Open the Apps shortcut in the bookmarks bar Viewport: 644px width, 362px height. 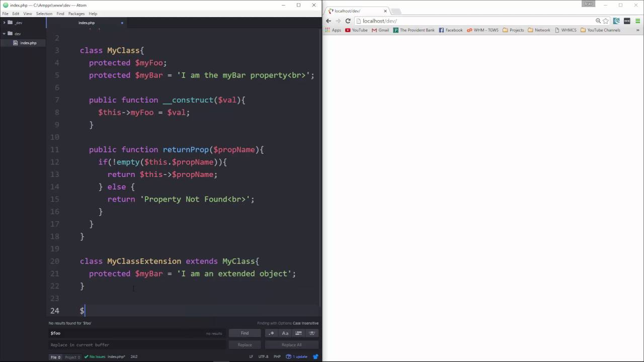tap(333, 30)
